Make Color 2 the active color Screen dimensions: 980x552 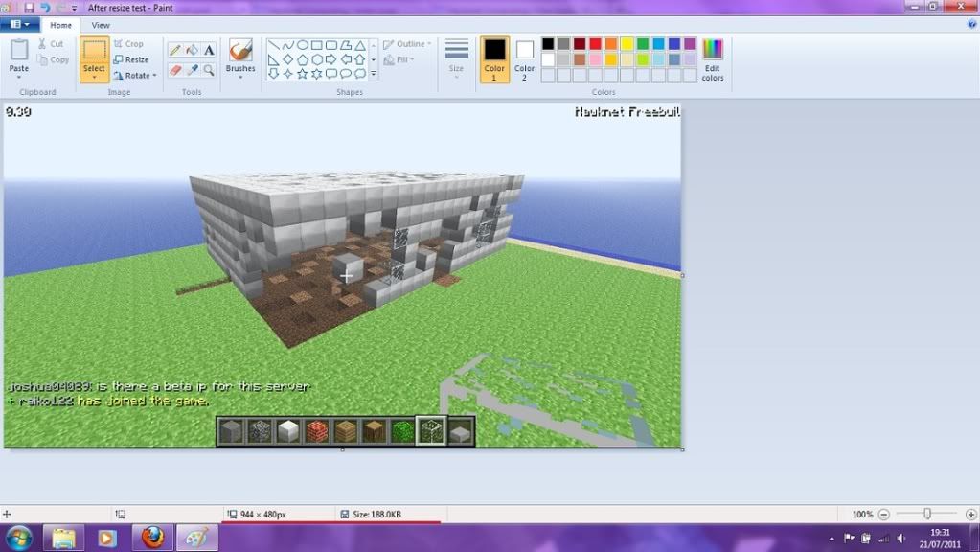[x=524, y=59]
